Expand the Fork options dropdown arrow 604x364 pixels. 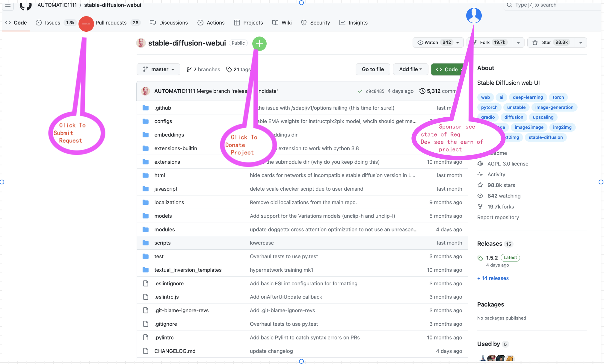coord(518,43)
